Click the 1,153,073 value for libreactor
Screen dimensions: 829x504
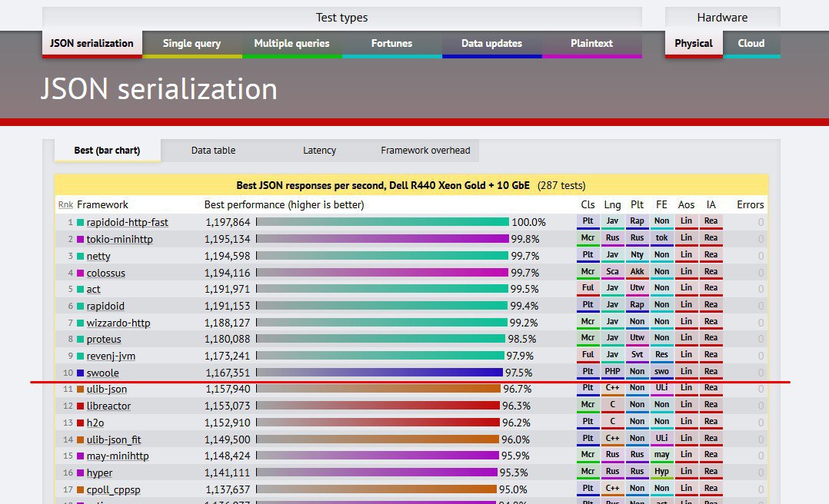click(x=228, y=406)
